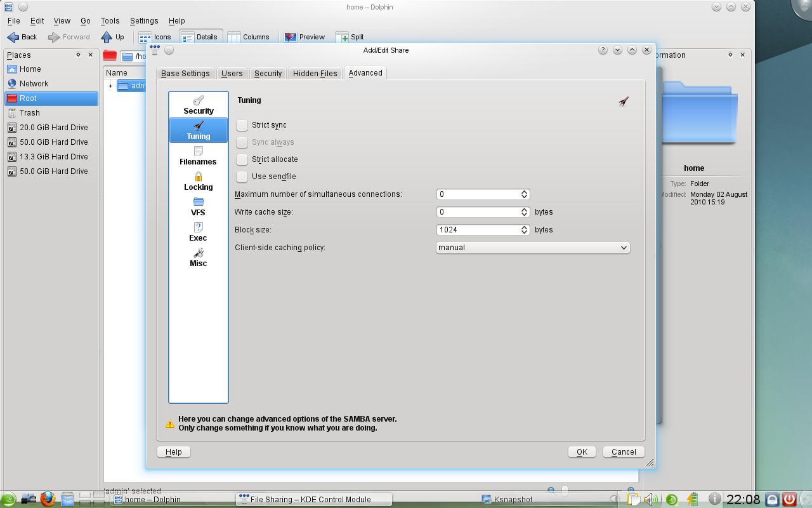This screenshot has height=508, width=812.
Task: Open the Exec section
Action: [199, 232]
